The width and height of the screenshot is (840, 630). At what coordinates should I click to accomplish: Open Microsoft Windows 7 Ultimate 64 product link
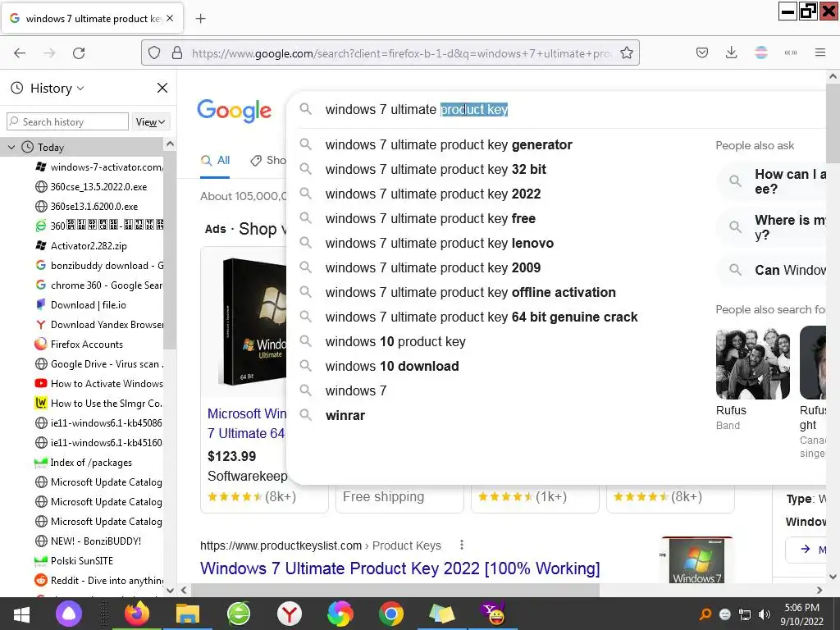tap(247, 423)
